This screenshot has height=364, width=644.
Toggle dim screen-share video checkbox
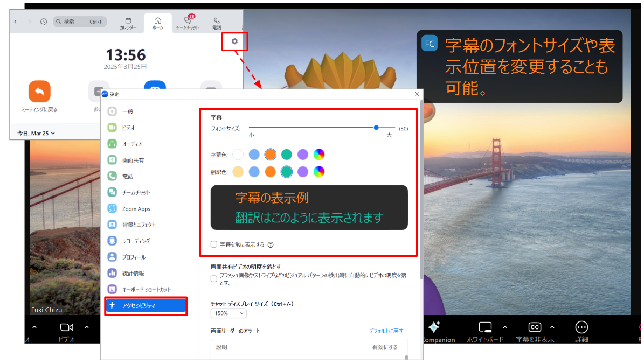214,278
